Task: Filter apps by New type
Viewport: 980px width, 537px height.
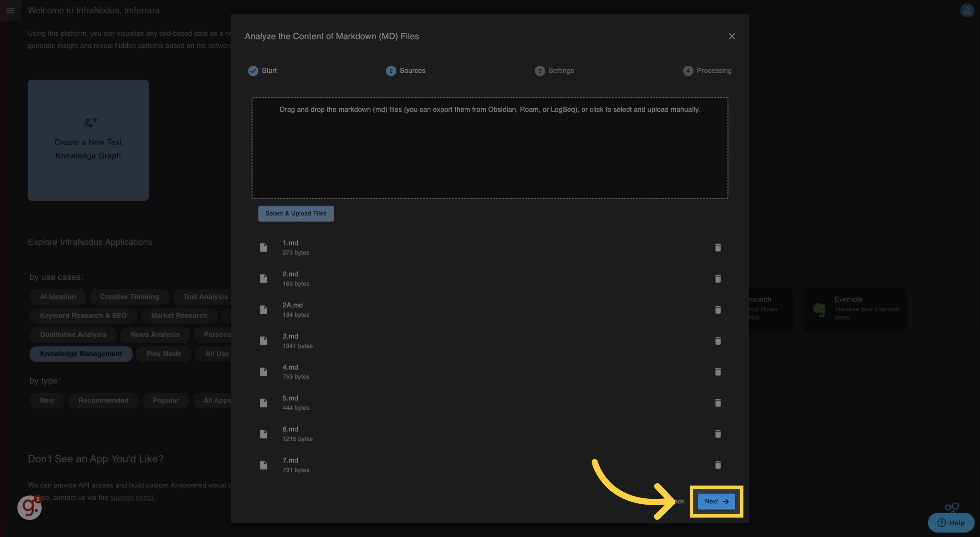Action: pos(47,401)
